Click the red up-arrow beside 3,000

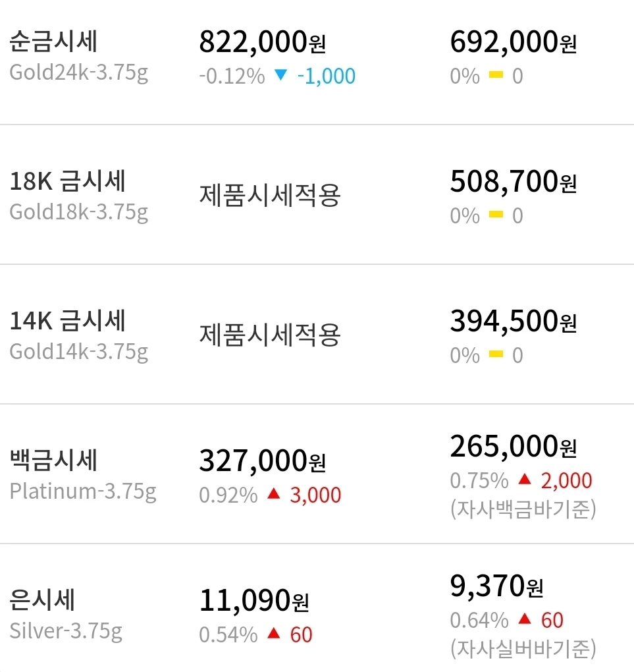point(274,494)
